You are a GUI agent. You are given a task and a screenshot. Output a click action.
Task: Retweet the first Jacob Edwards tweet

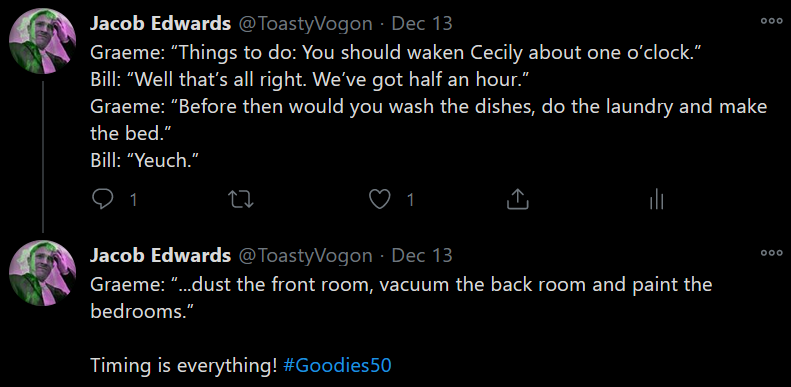241,200
